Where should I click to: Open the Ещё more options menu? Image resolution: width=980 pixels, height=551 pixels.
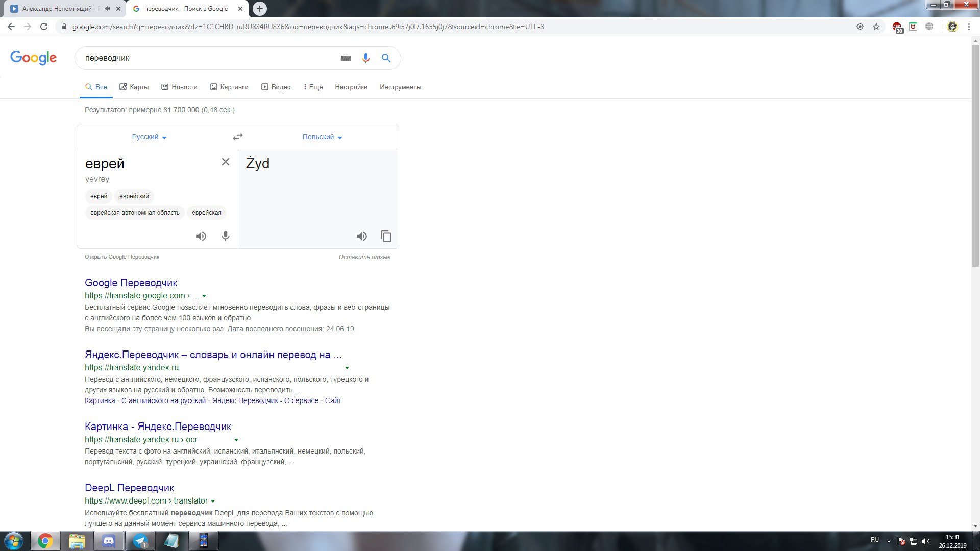pyautogui.click(x=313, y=87)
